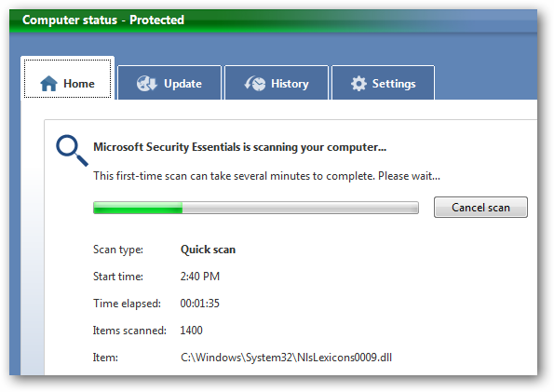This screenshot has width=554, height=392.
Task: Cancel the running scan
Action: [x=480, y=207]
